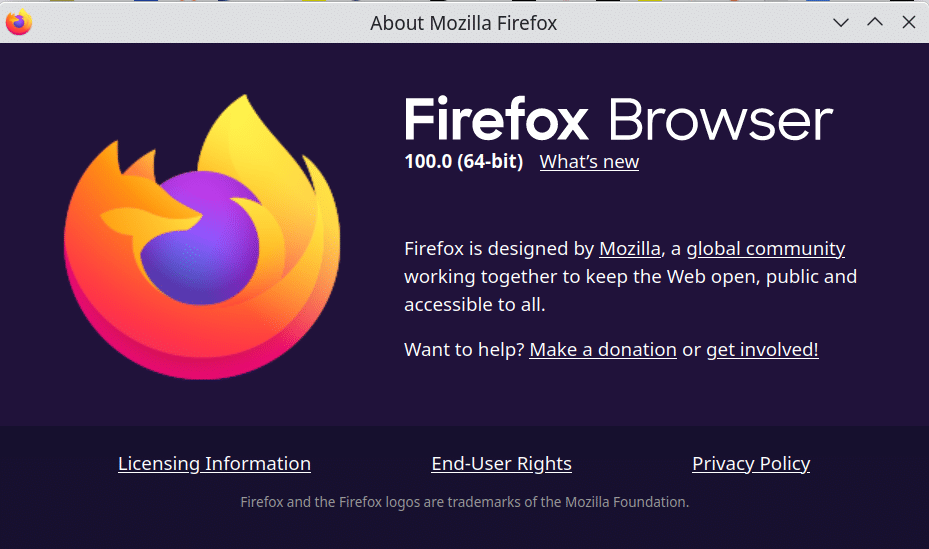Click the accessible to all. text line
This screenshot has height=549, width=929.
click(x=475, y=305)
